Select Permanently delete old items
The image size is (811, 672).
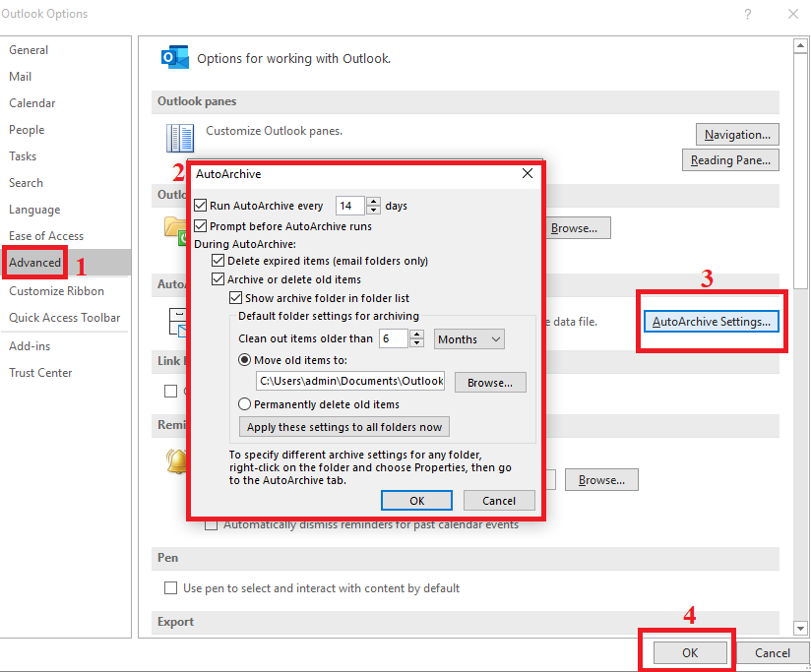[245, 404]
